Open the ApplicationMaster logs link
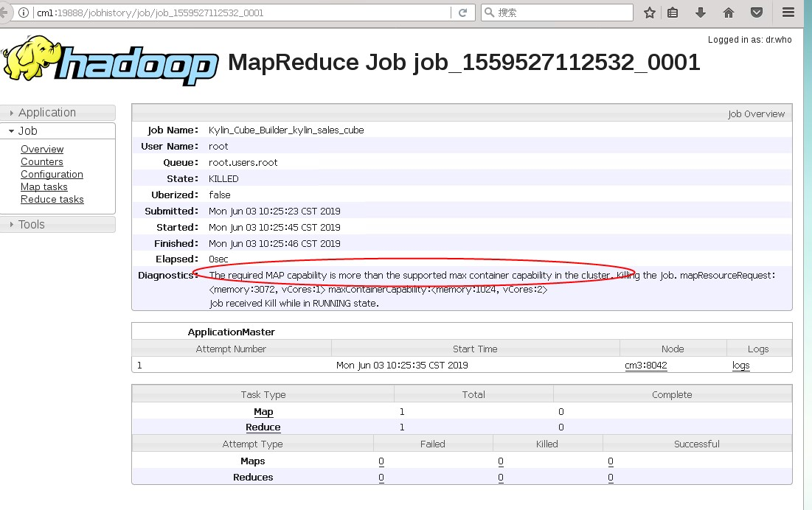This screenshot has height=510, width=812. pyautogui.click(x=741, y=365)
